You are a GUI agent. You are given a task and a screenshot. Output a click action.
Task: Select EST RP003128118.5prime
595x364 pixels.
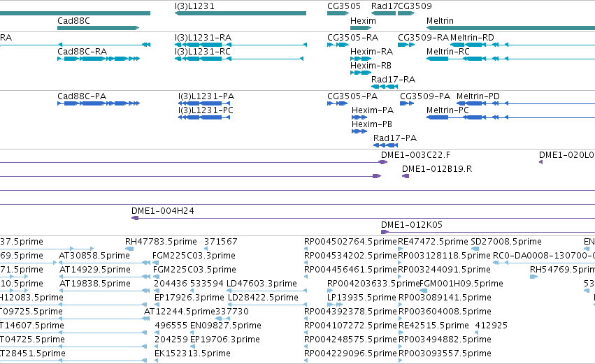pyautogui.click(x=400, y=263)
